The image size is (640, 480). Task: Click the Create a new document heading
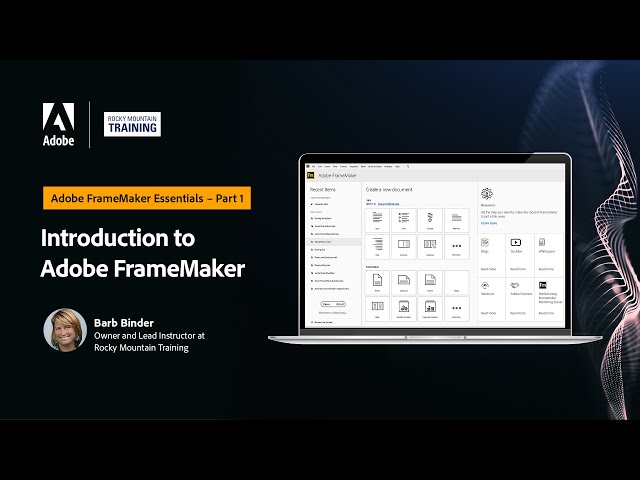click(389, 190)
